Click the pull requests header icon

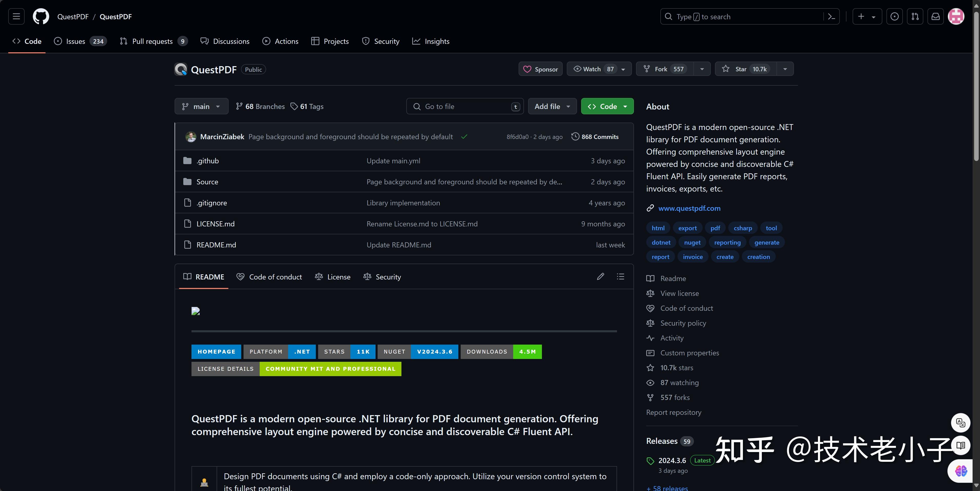(915, 16)
